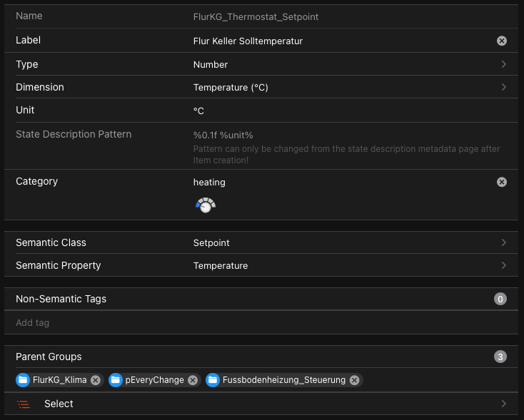The height and width of the screenshot is (420, 524).
Task: Click the Add tag input field
Action: pos(257,323)
